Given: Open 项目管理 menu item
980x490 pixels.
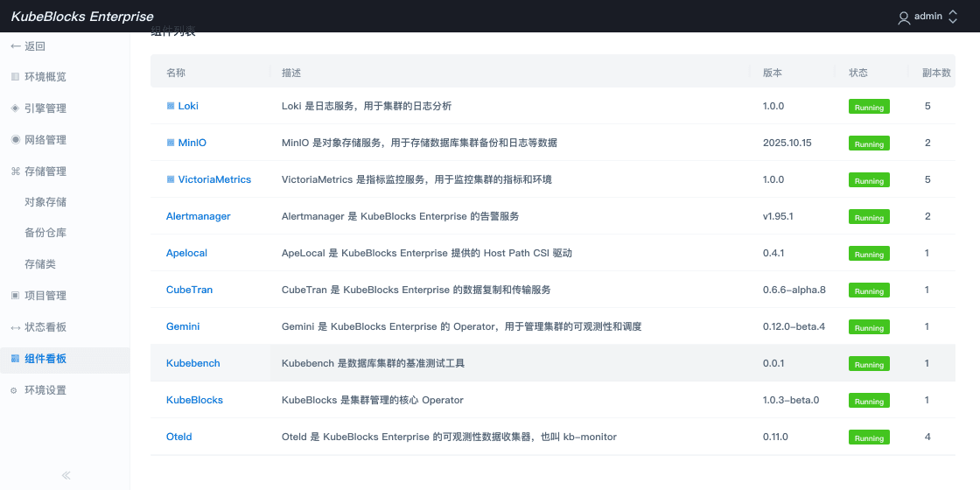Looking at the screenshot, I should 45,296.
